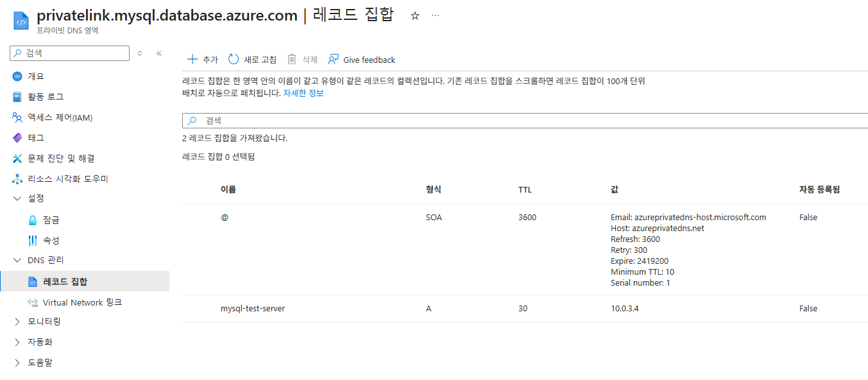Collapse the 설정 section
This screenshot has width=868, height=380.
click(17, 199)
